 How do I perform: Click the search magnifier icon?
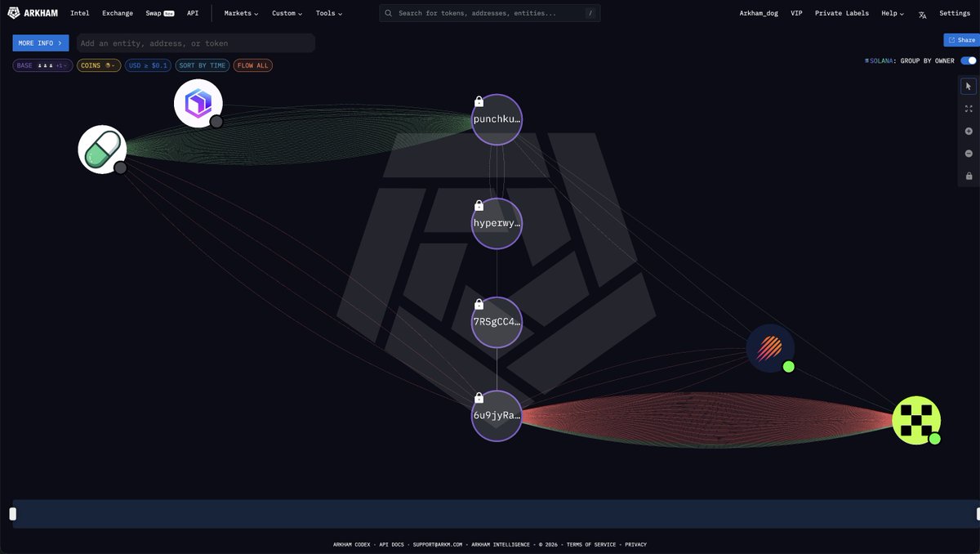coord(389,14)
